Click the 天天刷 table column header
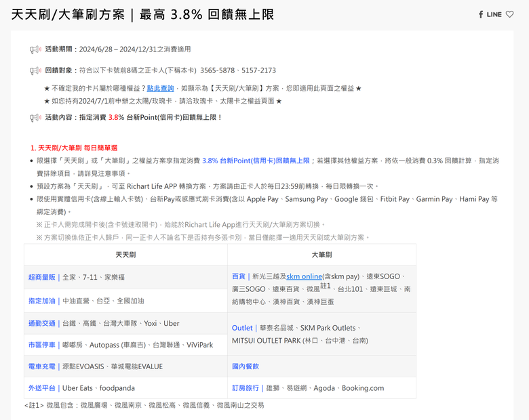 click(x=125, y=255)
